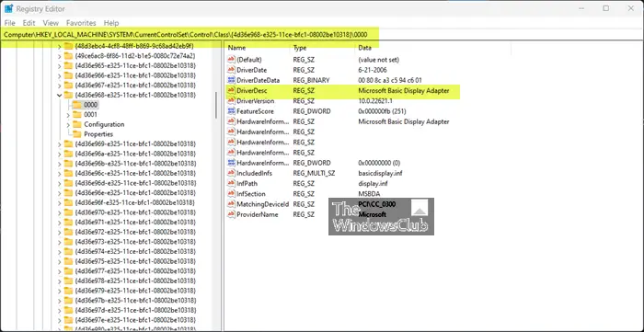The image size is (644, 332).
Task: Select the DriverDesc string value icon
Action: tap(231, 91)
